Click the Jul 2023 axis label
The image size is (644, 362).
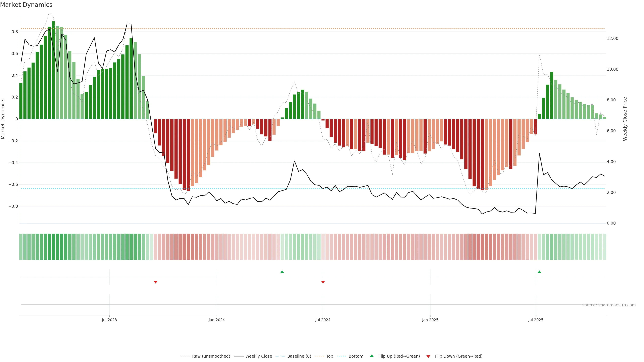click(x=109, y=320)
